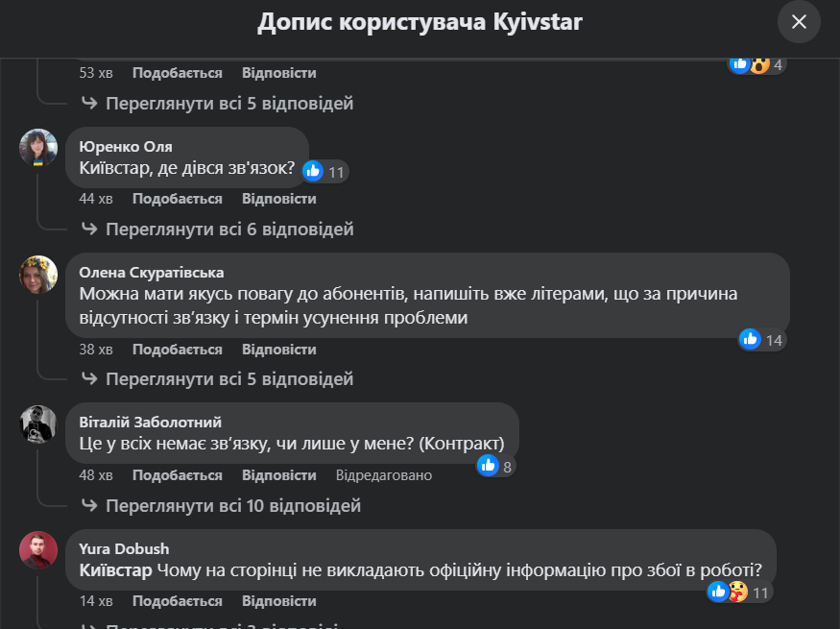Click the like reaction on Юренко Оля's comment
Image resolution: width=840 pixels, height=629 pixels.
[313, 172]
